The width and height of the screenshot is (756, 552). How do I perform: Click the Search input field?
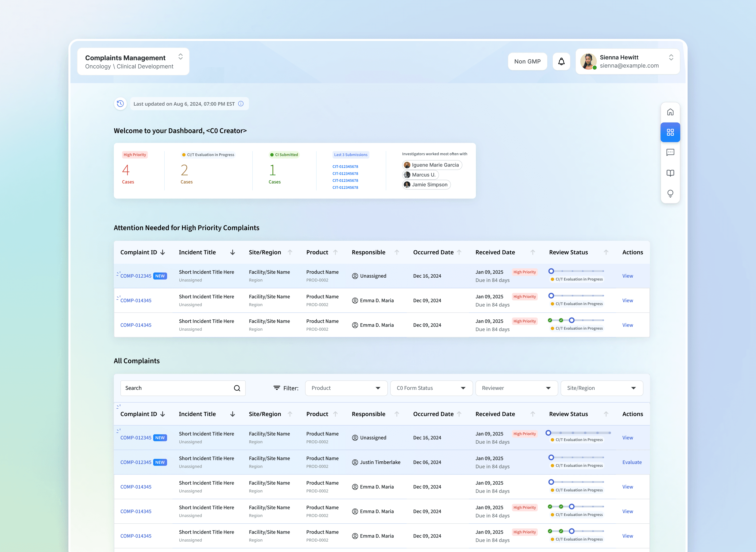183,388
